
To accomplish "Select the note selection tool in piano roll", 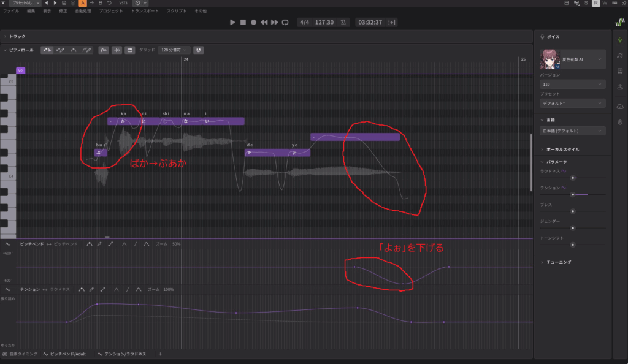I will [47, 50].
